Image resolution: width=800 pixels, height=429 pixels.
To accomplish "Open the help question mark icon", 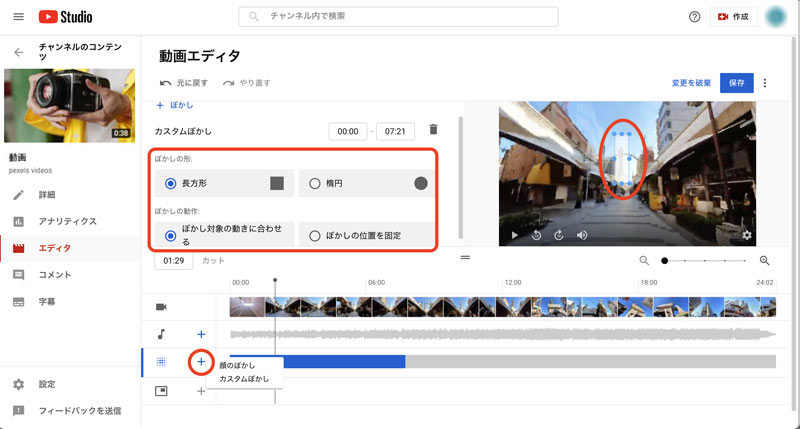I will coord(694,17).
